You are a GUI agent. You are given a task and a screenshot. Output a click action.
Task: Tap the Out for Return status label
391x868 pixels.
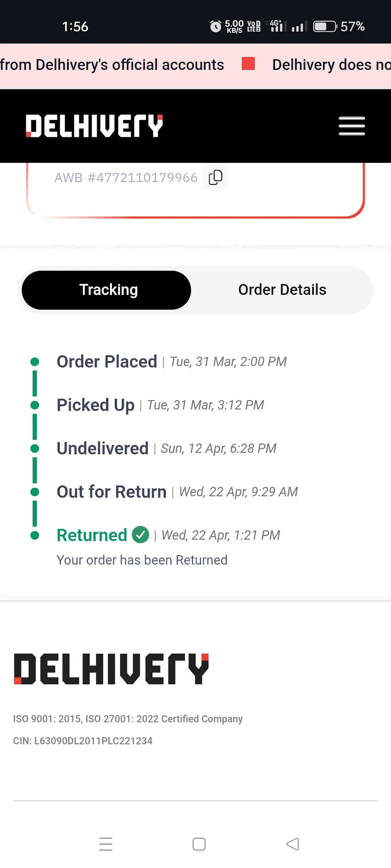pyautogui.click(x=111, y=492)
